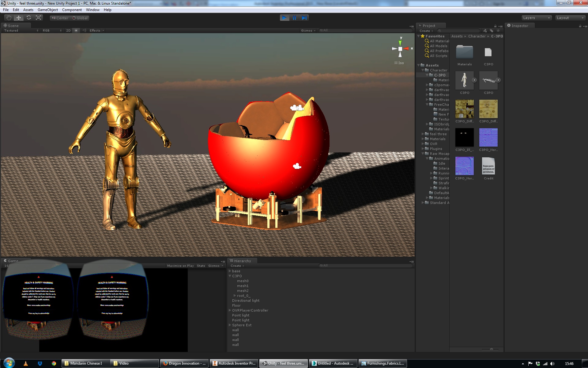Open the Hierarchy Create dropdown
Viewport: 588px width, 368px height.
237,266
